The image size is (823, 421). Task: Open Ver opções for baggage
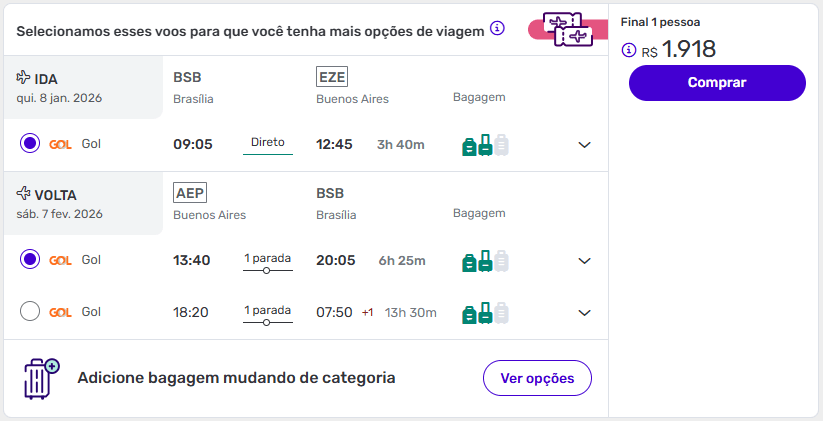pyautogui.click(x=537, y=378)
